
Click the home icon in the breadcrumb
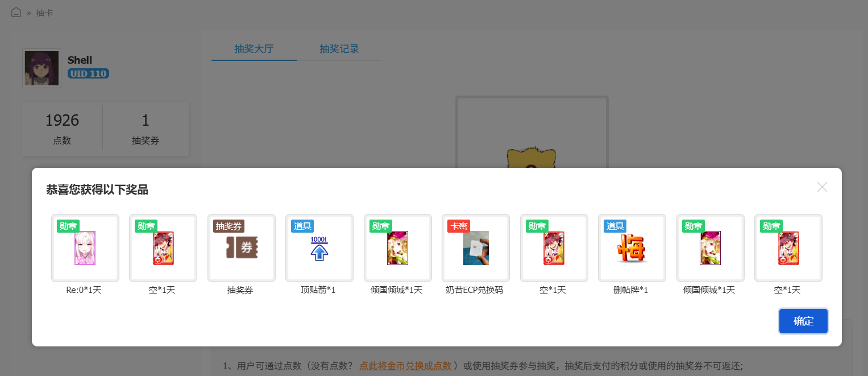tap(15, 11)
